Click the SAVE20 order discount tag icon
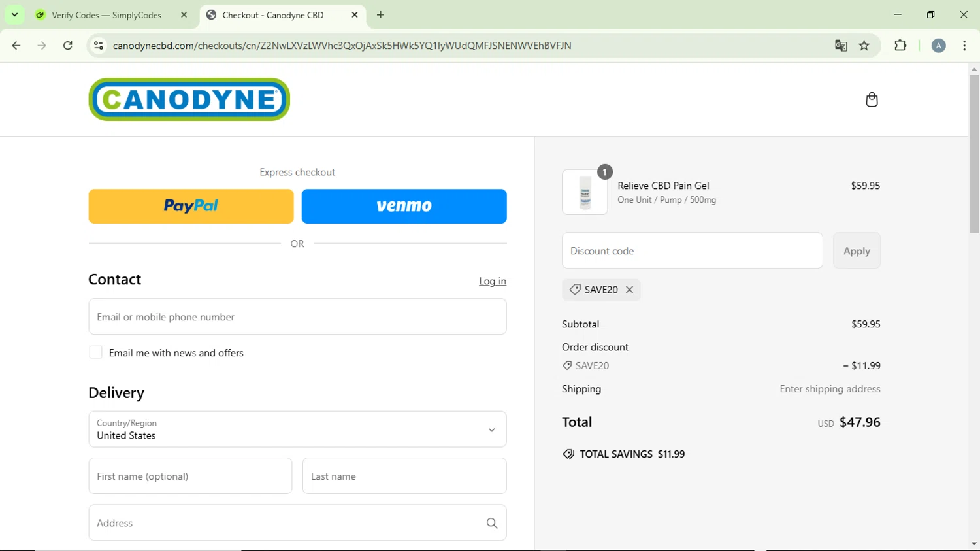980x551 pixels. 567,366
